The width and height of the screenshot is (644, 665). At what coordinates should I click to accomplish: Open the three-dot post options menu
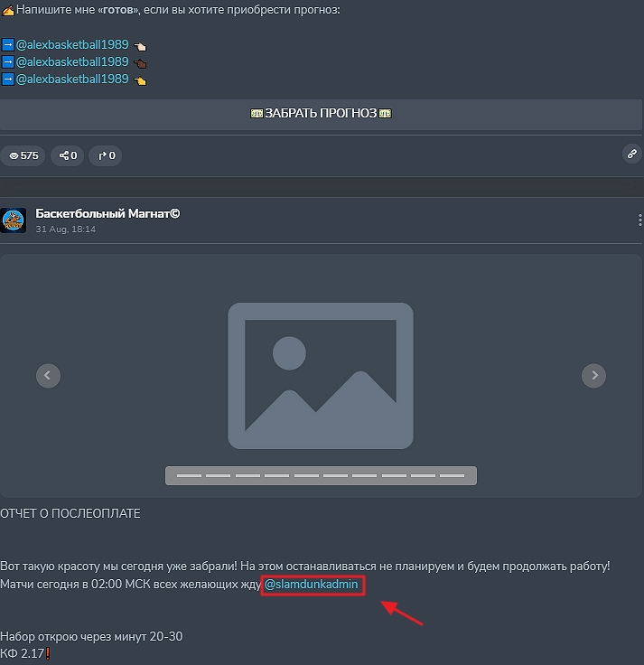(x=639, y=220)
